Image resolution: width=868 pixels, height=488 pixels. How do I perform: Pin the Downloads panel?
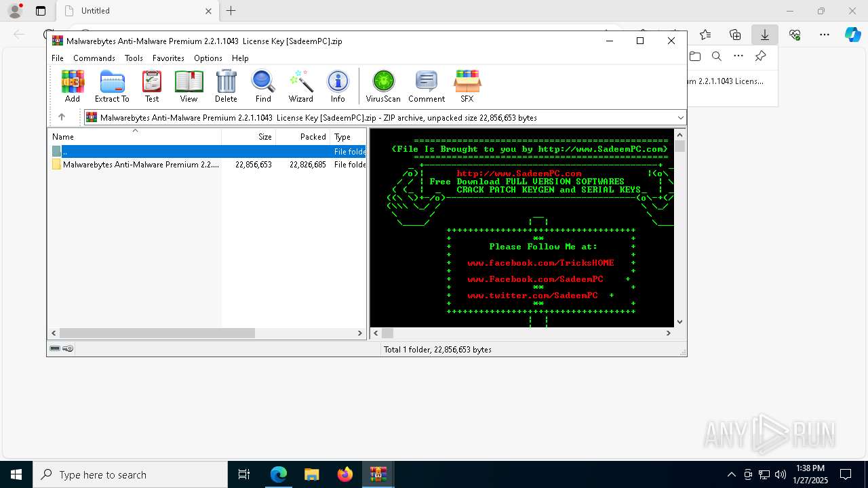(761, 56)
